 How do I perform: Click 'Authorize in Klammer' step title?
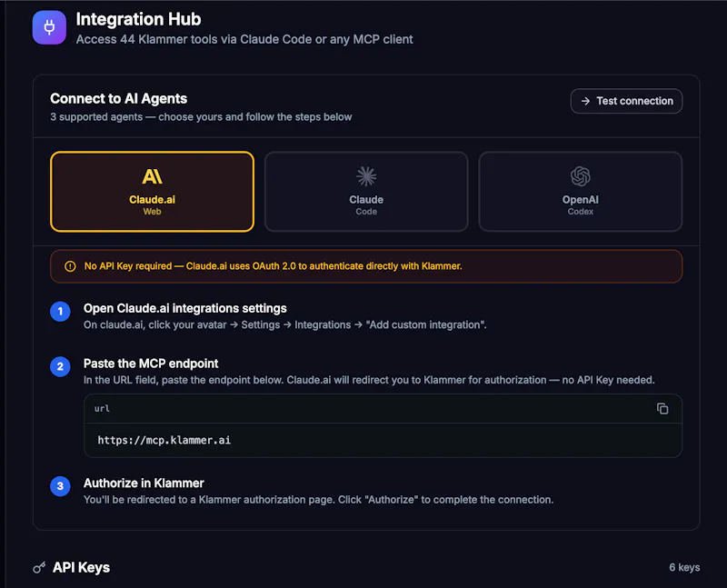click(x=144, y=483)
